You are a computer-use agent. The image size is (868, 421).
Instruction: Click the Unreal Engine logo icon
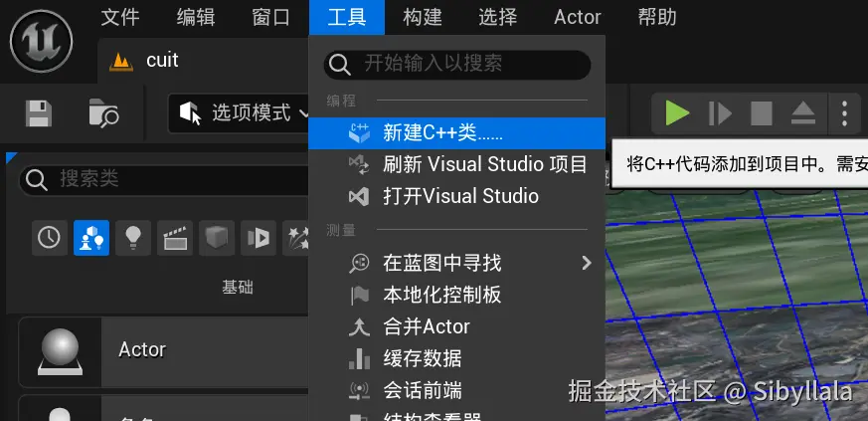[x=42, y=41]
